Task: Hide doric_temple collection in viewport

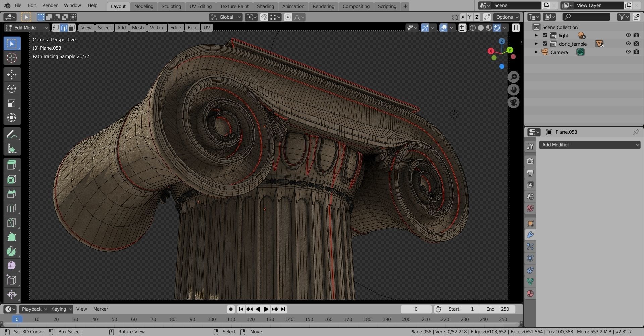Action: 628,44
